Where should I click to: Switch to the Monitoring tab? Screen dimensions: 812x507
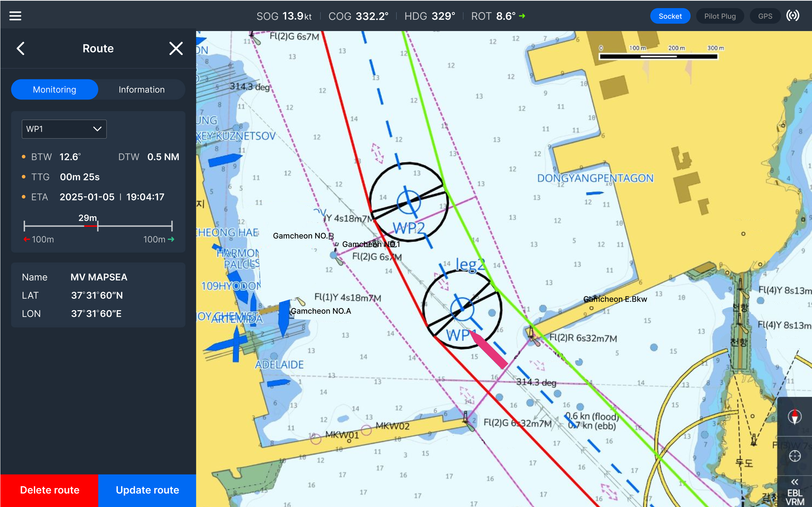(x=55, y=90)
